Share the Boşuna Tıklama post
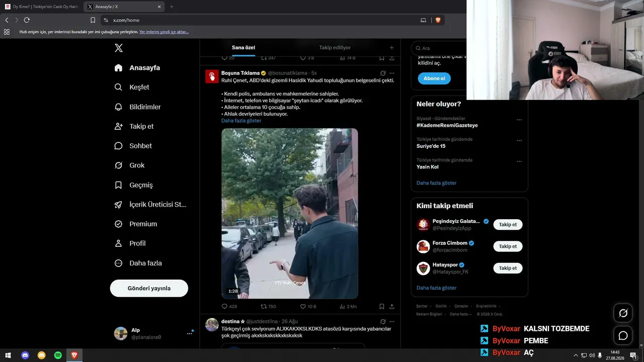Screen dimensions: 644x362 [x=392, y=306]
